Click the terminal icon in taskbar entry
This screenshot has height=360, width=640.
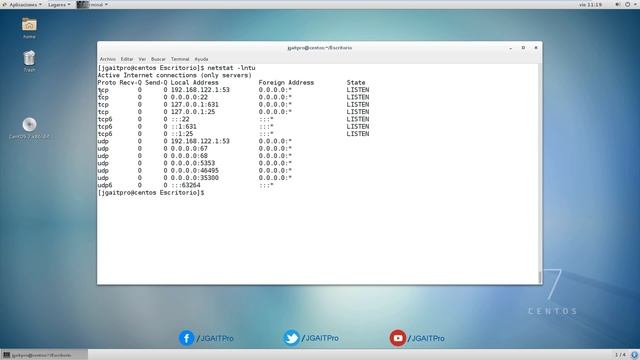tap(6, 355)
